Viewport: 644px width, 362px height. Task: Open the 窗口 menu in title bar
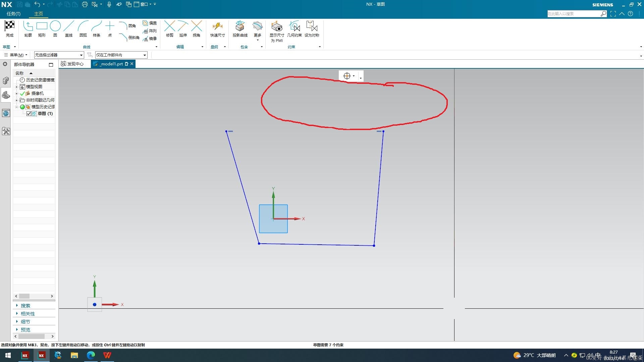click(x=143, y=4)
